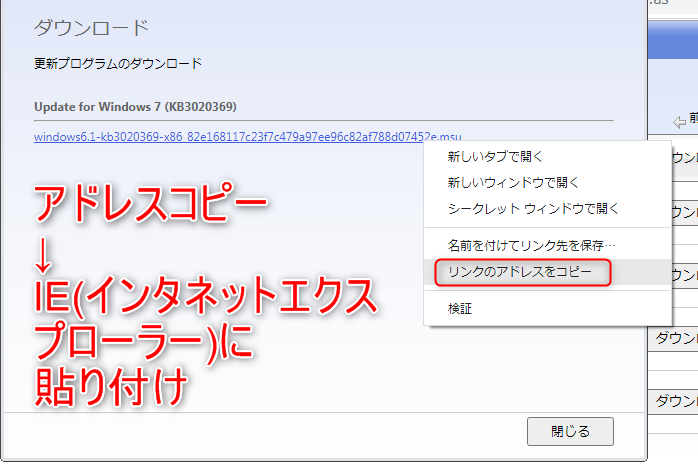Choose 新しいタブで開く from context menu
The height and width of the screenshot is (464, 698).
(x=548, y=156)
